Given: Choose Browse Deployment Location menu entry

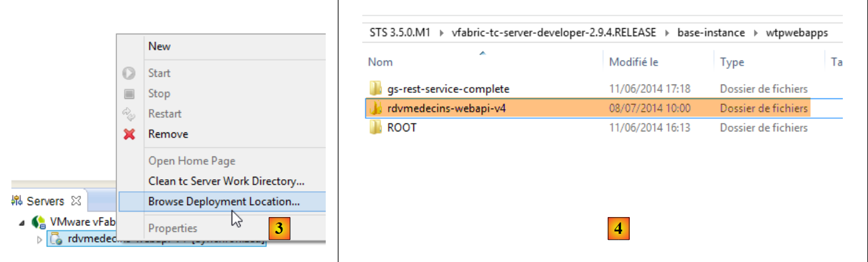Looking at the screenshot, I should (x=224, y=202).
